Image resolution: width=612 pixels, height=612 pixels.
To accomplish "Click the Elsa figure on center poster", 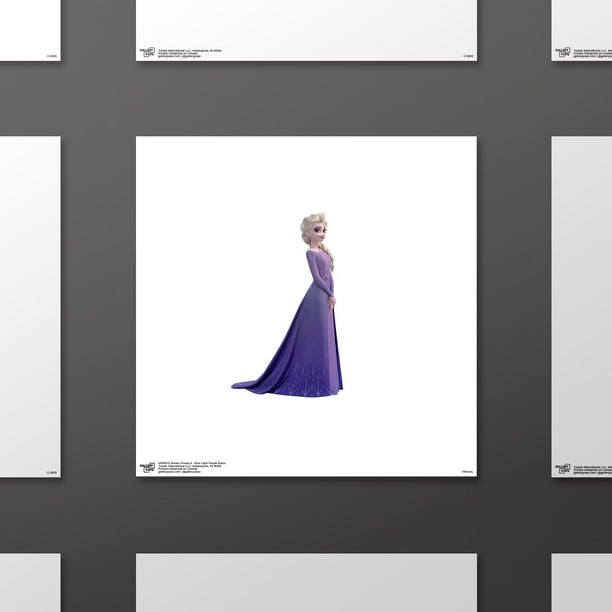I will (287, 305).
